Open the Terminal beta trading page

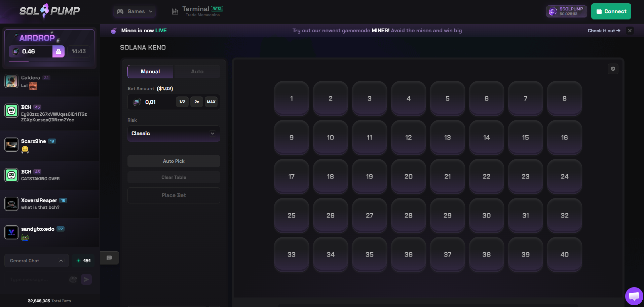tap(198, 11)
